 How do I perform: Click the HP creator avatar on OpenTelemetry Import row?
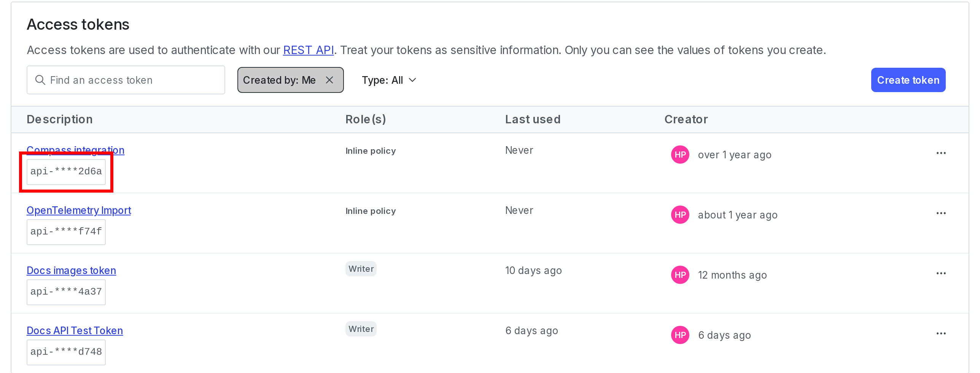680,214
